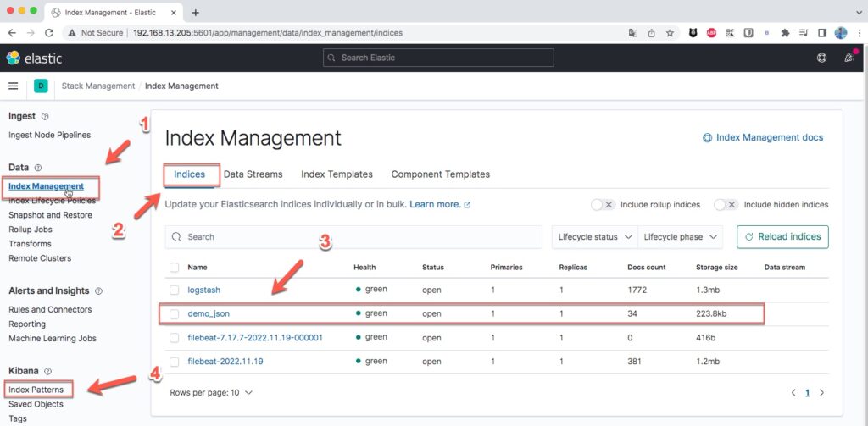The width and height of the screenshot is (868, 426).
Task: Bookmark page with star icon
Action: (670, 33)
